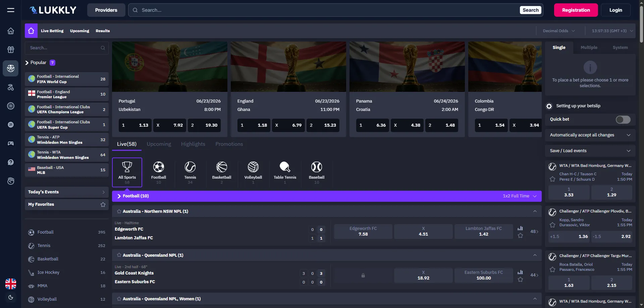
Task: Open the Promotions tab
Action: [x=229, y=144]
